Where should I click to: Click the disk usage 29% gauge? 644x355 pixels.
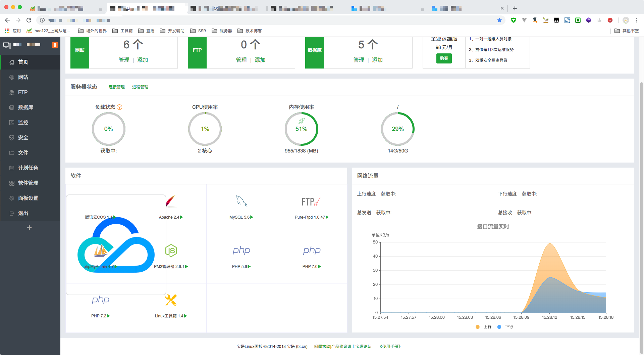click(398, 129)
